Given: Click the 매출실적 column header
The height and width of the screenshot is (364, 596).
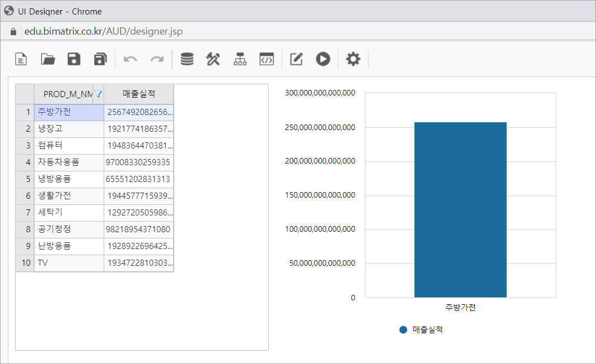Looking at the screenshot, I should [x=139, y=94].
